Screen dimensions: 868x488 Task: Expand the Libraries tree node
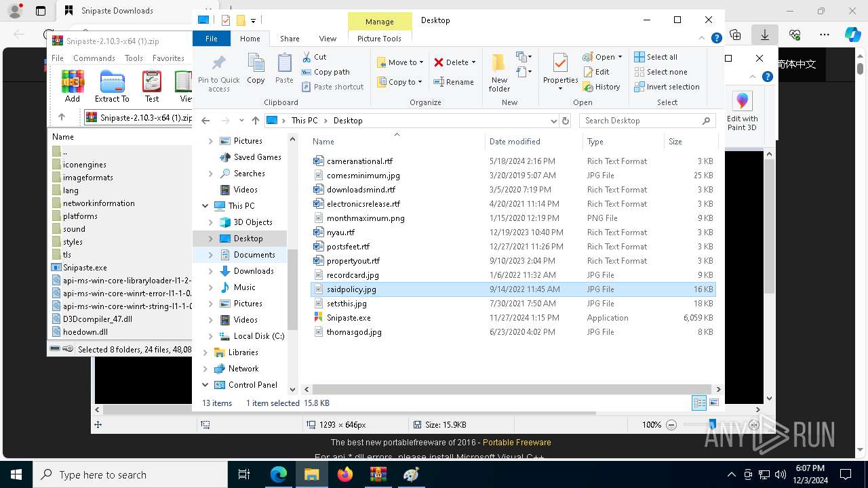pos(205,352)
